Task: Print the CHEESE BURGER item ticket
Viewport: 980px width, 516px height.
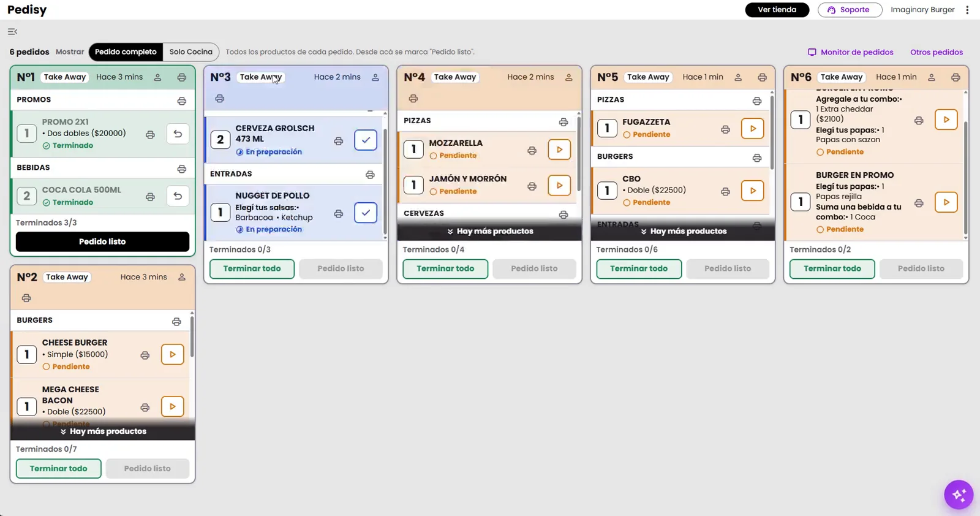Action: (145, 355)
